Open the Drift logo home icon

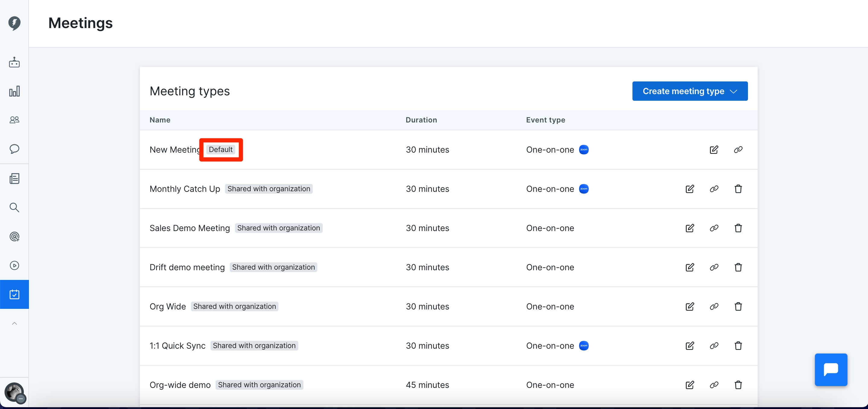pyautogui.click(x=14, y=23)
